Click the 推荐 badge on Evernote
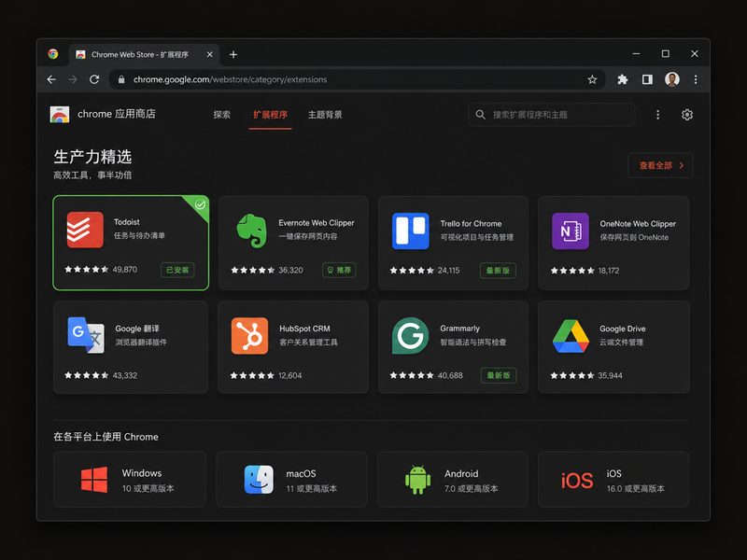Viewport: 747px width, 560px height. (339, 270)
